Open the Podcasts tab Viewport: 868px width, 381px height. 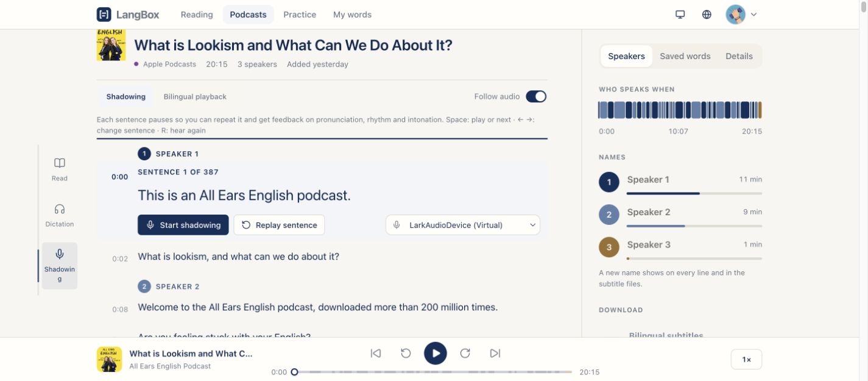click(x=248, y=15)
